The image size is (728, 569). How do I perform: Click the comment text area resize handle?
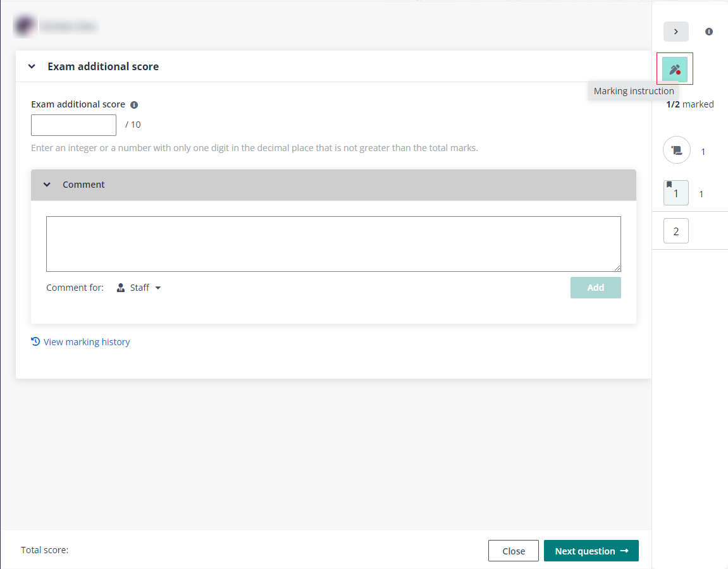coord(617,268)
